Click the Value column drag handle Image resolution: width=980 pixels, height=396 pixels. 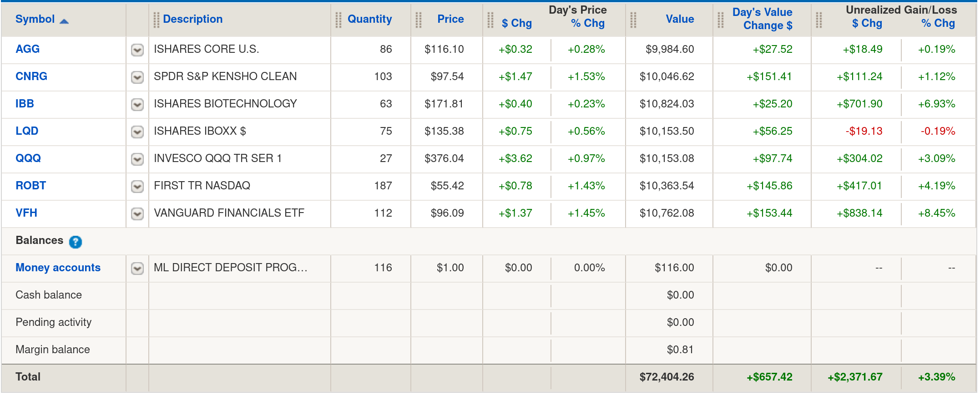[633, 20]
